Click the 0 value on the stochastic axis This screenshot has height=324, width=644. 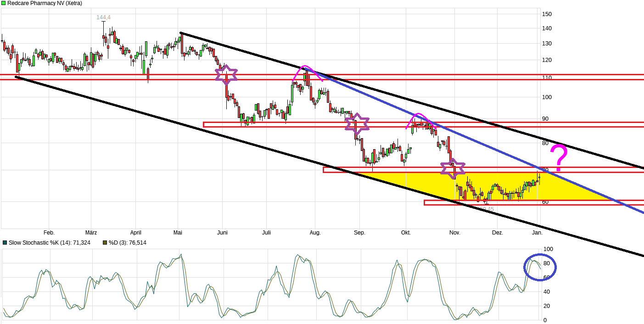click(x=545, y=320)
